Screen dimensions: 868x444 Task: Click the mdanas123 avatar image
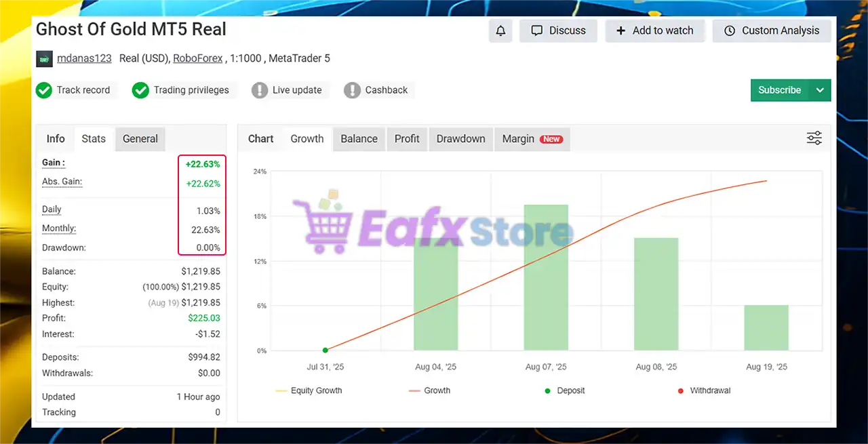point(44,58)
